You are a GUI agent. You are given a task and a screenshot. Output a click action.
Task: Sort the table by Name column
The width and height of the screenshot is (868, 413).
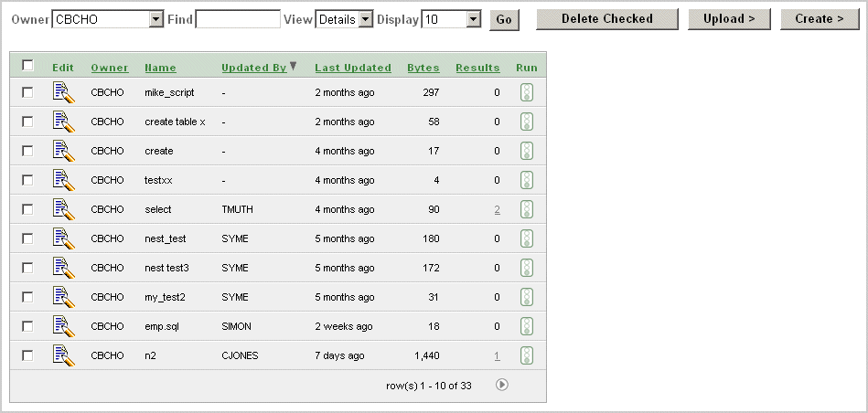160,68
